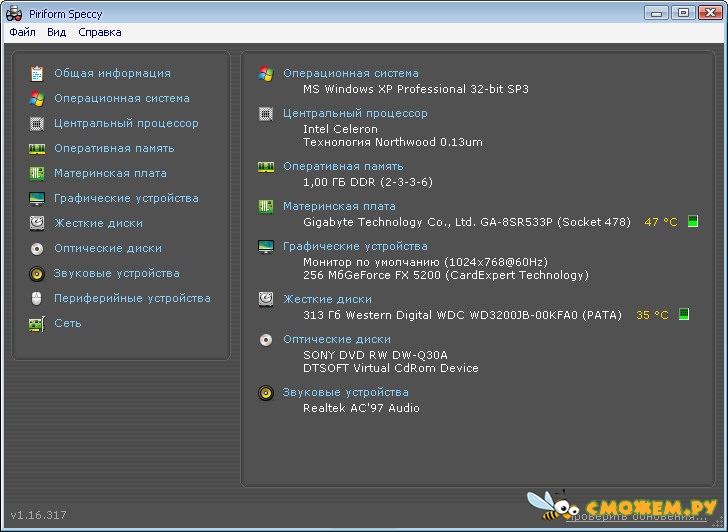Click the SONY DVD RW DW-Q30A line
The height and width of the screenshot is (532, 728).
click(375, 356)
